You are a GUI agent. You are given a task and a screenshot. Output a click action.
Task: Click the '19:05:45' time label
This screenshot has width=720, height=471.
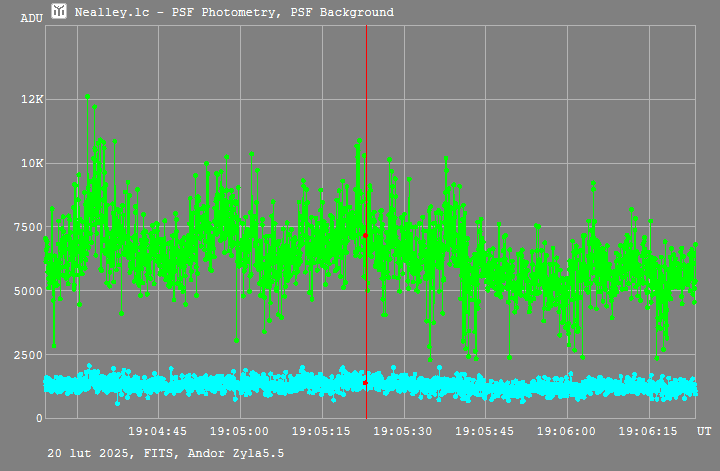[484, 432]
